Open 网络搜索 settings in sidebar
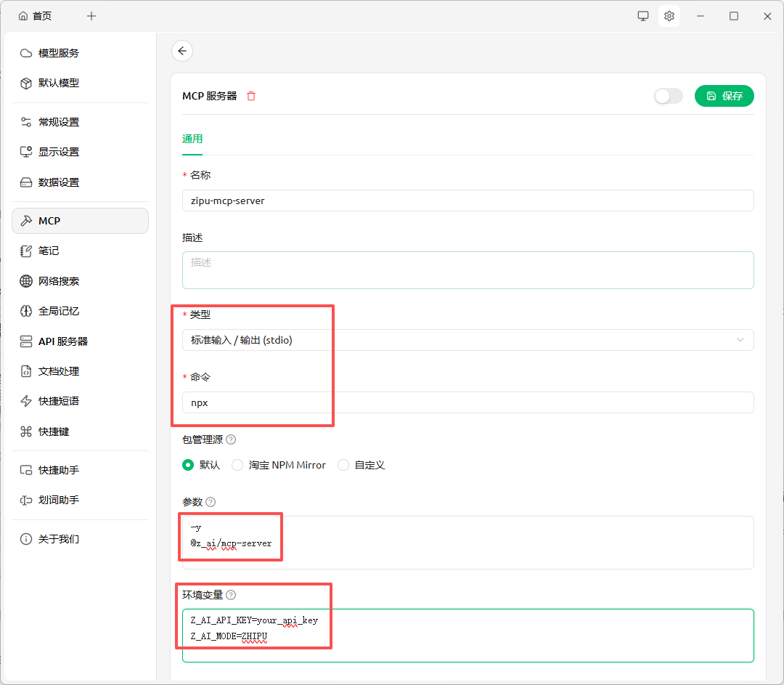The width and height of the screenshot is (784, 685). (x=58, y=281)
